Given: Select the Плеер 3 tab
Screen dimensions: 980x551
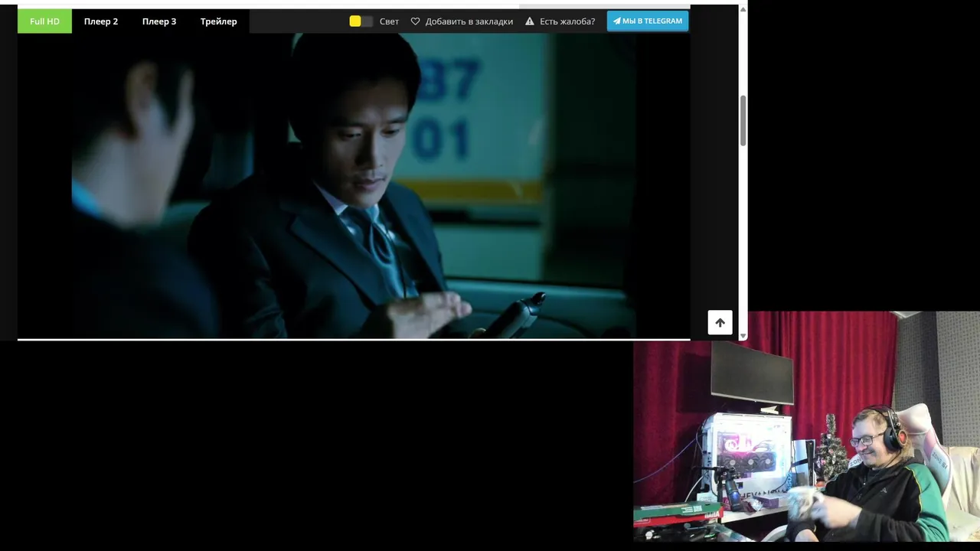Looking at the screenshot, I should 159,21.
